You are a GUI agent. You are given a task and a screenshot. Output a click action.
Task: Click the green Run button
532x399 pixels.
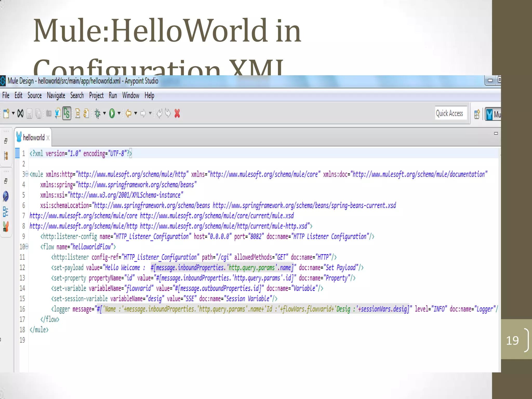pyautogui.click(x=112, y=114)
